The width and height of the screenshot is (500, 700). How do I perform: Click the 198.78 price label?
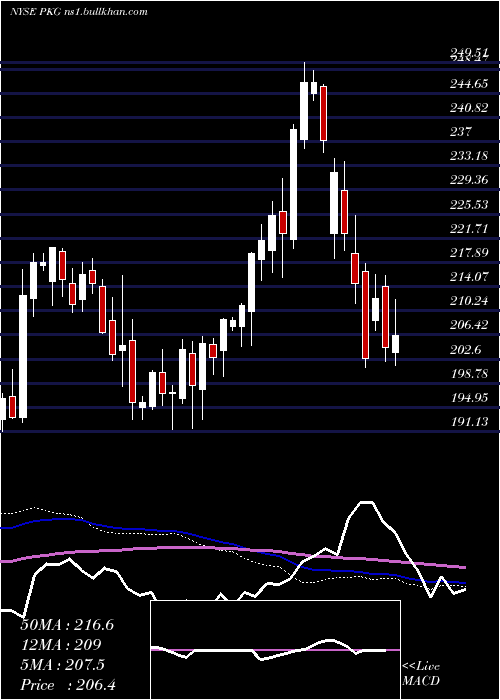pos(469,374)
